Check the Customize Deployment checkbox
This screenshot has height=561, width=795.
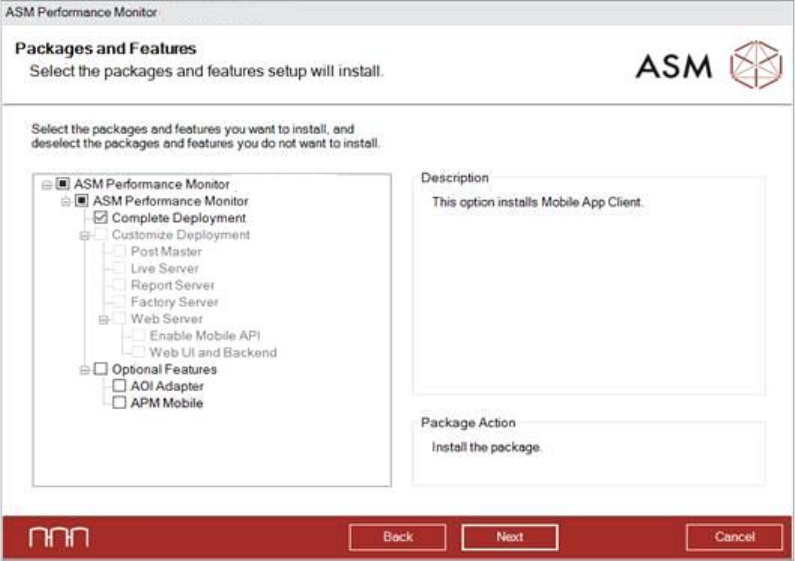tap(101, 234)
